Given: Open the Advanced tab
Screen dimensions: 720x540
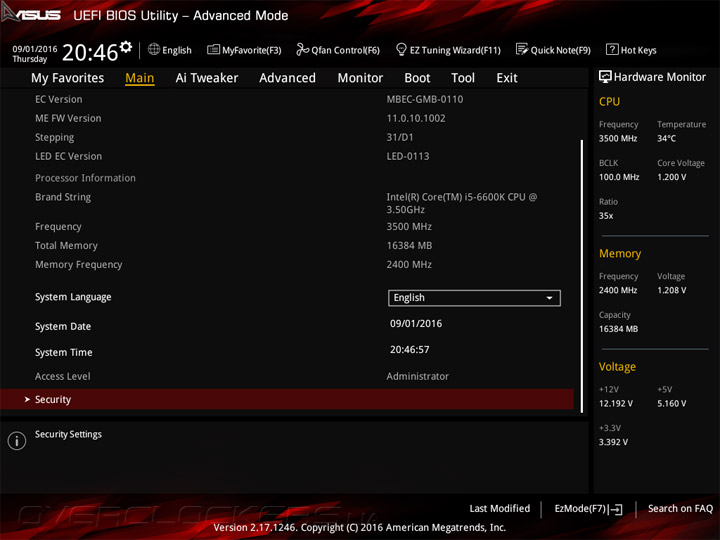Looking at the screenshot, I should coord(287,78).
